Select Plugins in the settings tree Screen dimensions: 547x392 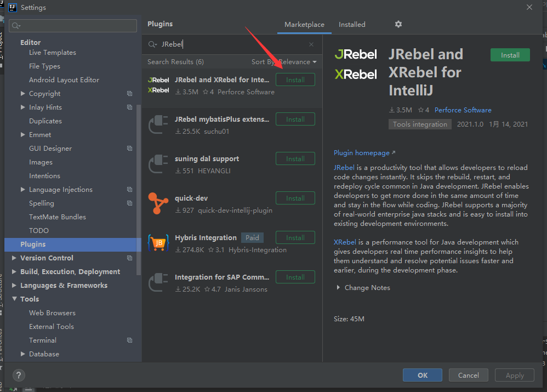point(73,245)
